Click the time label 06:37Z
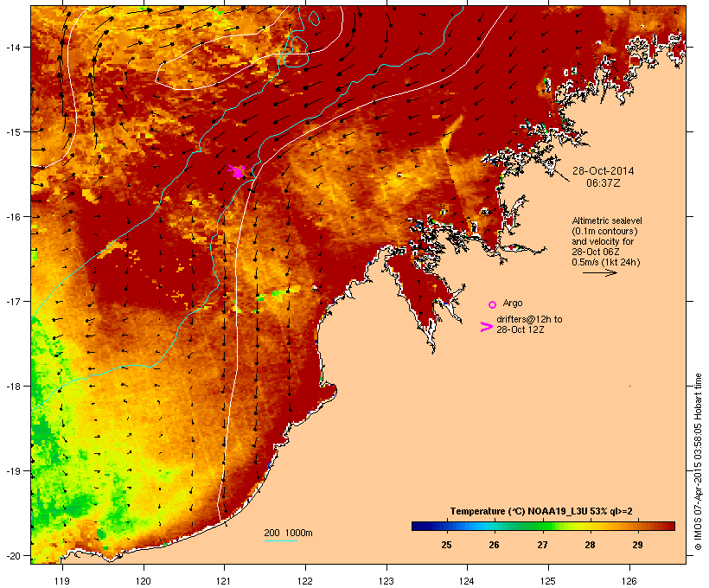 click(604, 183)
